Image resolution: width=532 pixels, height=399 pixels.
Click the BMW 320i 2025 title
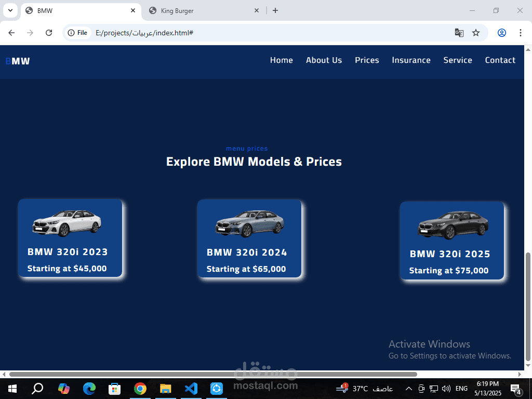click(450, 254)
